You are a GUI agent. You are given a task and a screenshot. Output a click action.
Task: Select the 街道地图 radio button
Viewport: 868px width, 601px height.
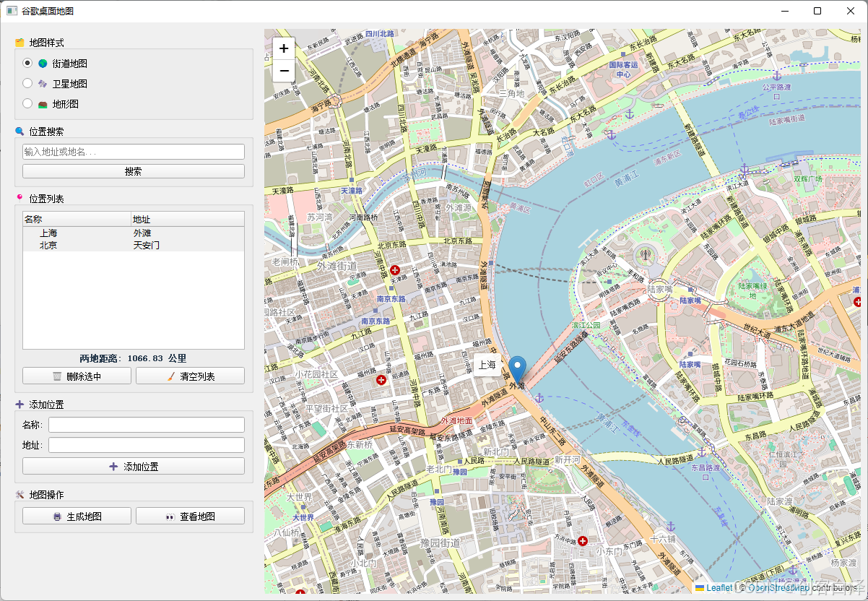pos(27,64)
